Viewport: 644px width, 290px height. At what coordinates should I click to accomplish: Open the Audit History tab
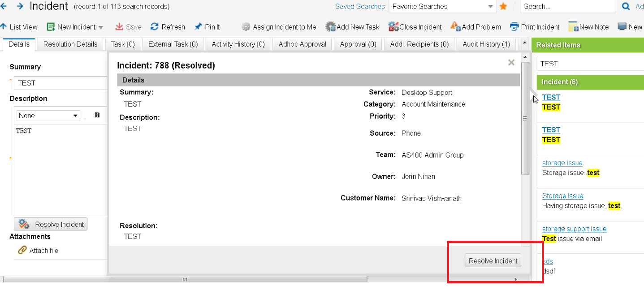pyautogui.click(x=486, y=44)
